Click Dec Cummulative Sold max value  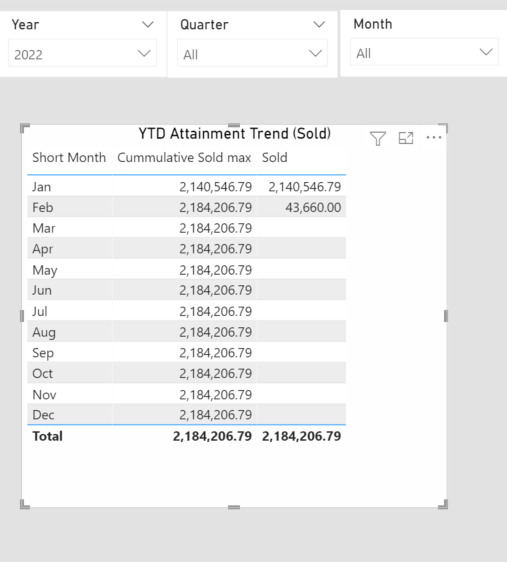click(x=216, y=415)
